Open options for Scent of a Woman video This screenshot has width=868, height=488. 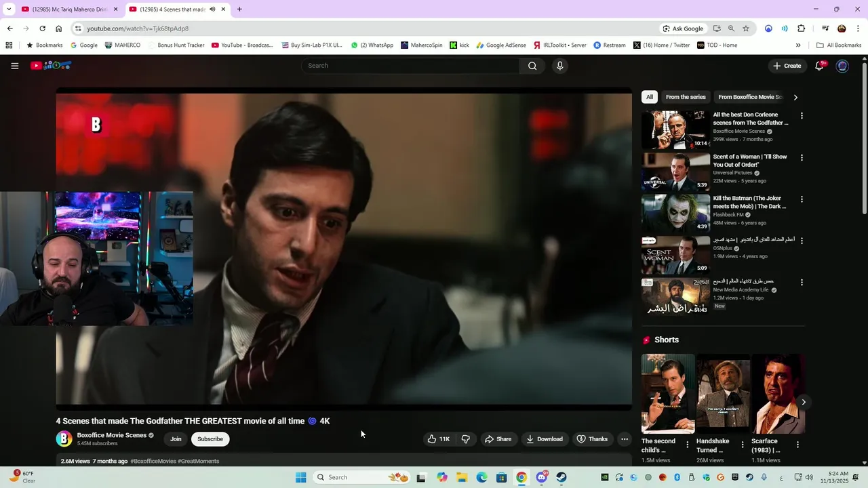click(x=802, y=158)
